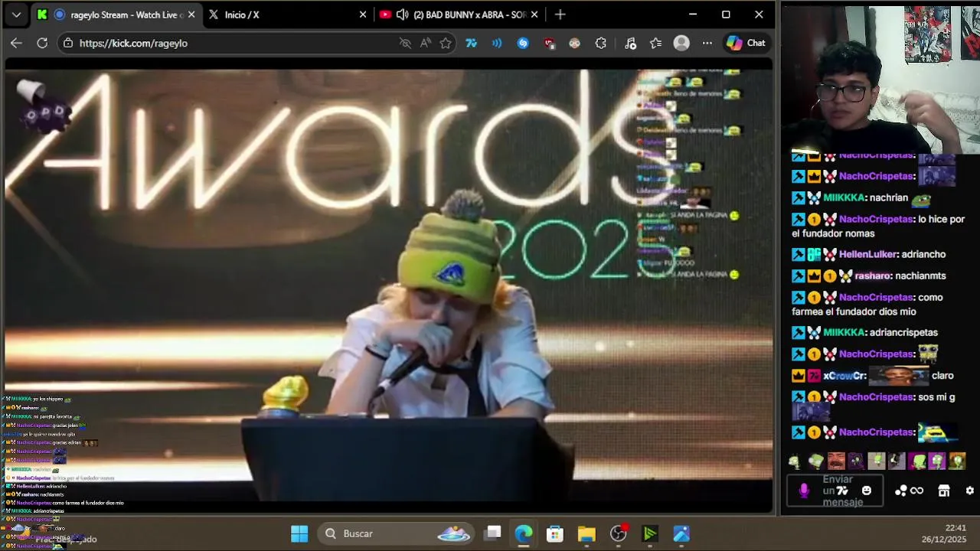Open the Extensions puzzle-piece menu
Image resolution: width=980 pixels, height=551 pixels.
tap(600, 43)
